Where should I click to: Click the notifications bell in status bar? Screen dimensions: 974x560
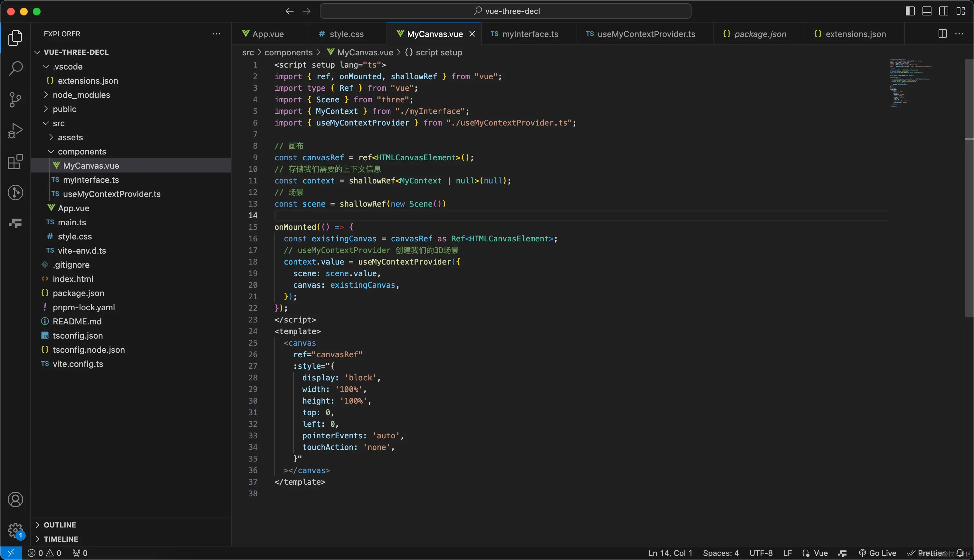pyautogui.click(x=960, y=553)
